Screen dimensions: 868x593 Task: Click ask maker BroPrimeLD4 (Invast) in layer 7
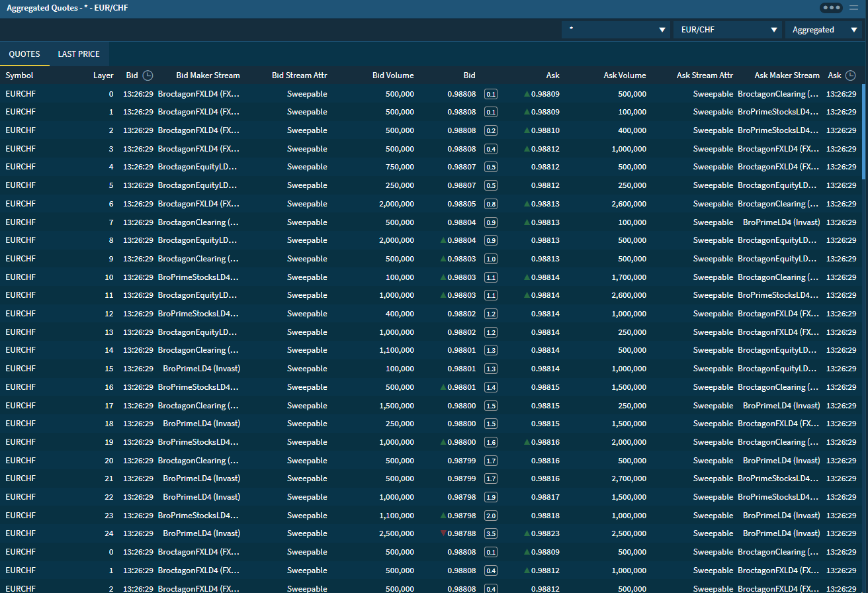[x=781, y=222]
